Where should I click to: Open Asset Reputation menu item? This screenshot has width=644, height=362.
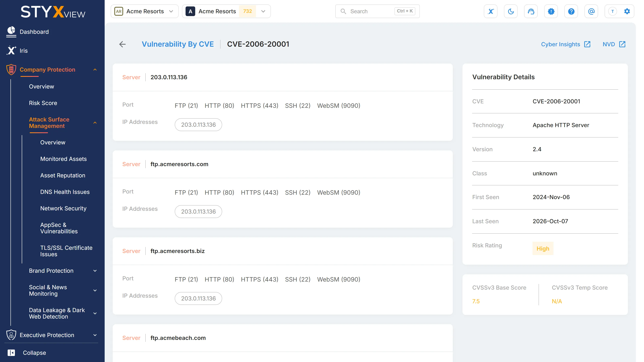point(63,175)
